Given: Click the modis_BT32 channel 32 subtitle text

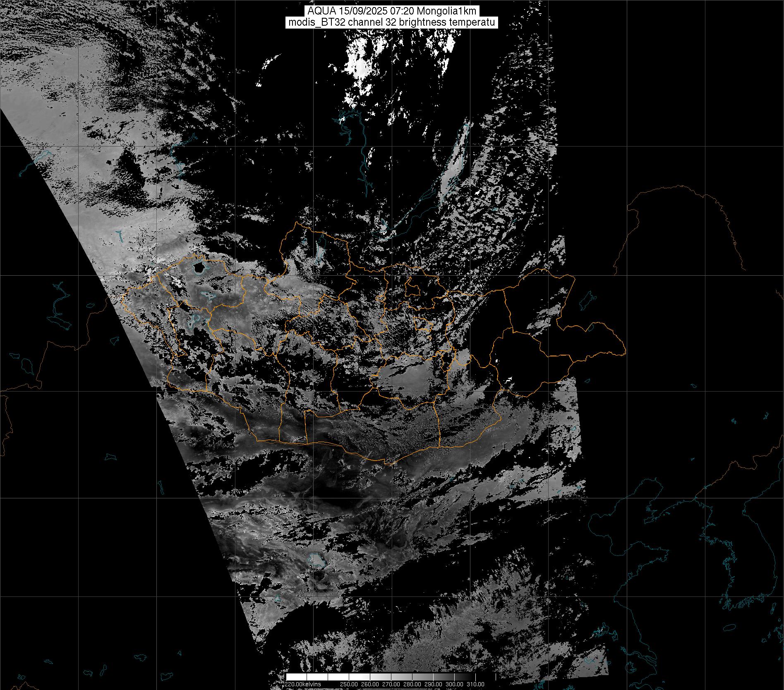Looking at the screenshot, I should click(391, 23).
